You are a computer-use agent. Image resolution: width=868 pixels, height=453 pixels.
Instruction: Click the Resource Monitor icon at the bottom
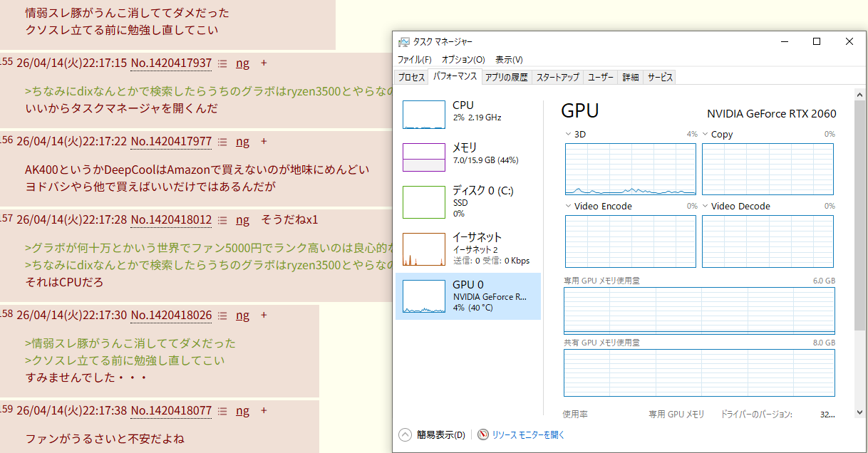483,434
